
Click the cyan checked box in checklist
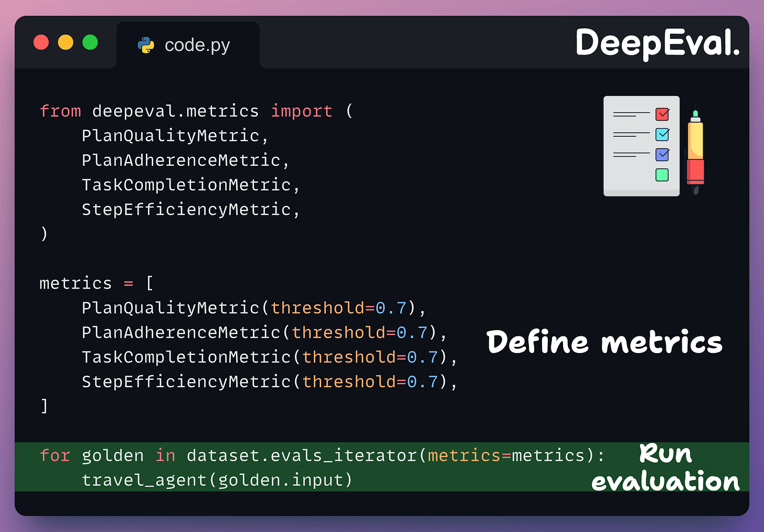662,134
